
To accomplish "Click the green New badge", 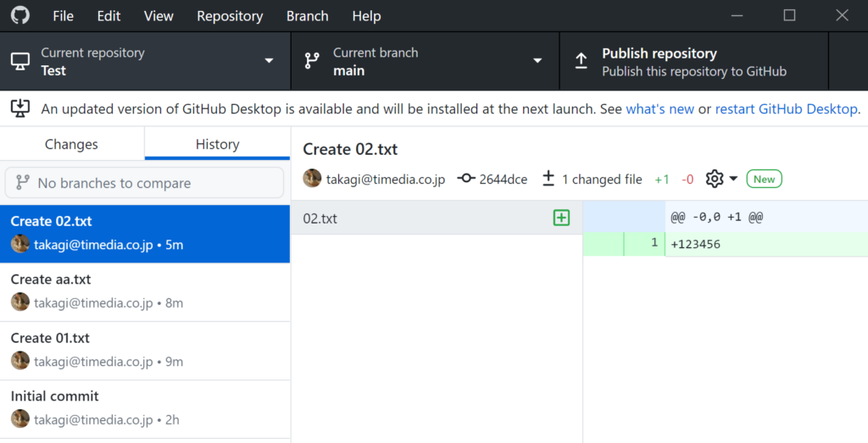I will click(x=764, y=179).
